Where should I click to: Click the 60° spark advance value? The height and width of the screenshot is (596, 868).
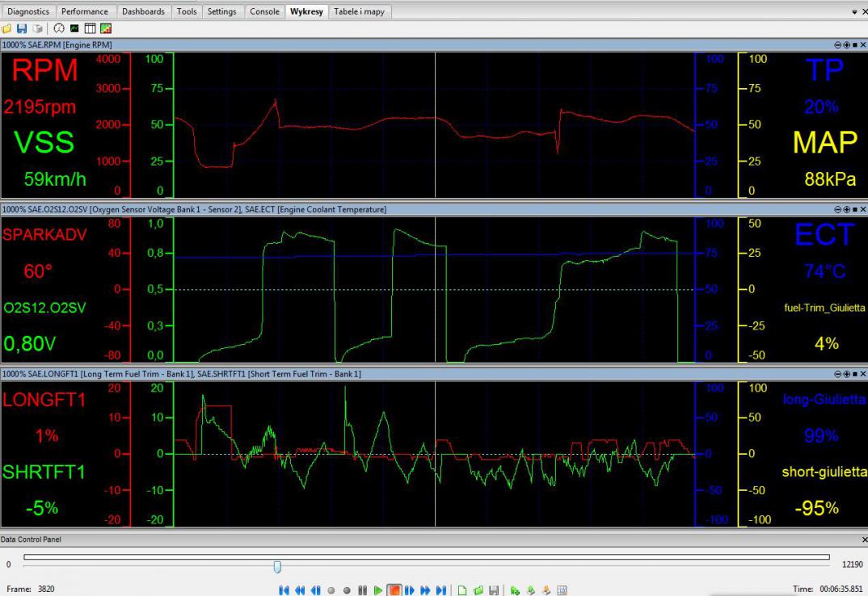click(38, 271)
